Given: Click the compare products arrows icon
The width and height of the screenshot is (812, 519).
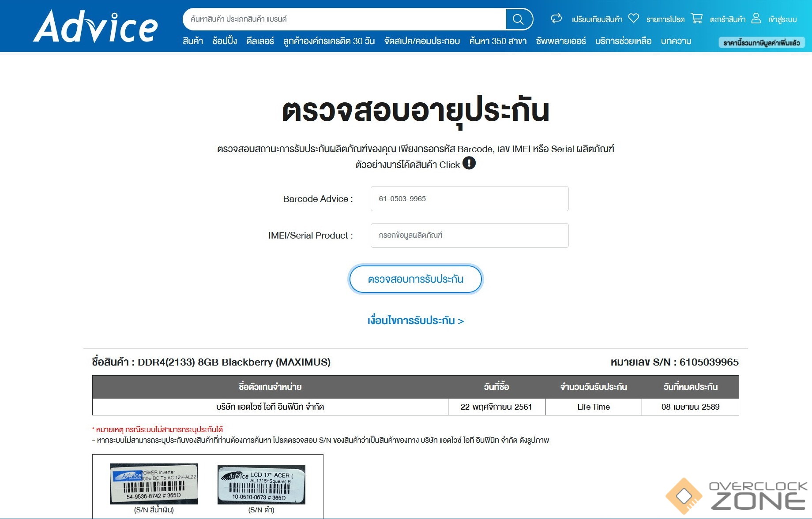Looking at the screenshot, I should coord(556,18).
